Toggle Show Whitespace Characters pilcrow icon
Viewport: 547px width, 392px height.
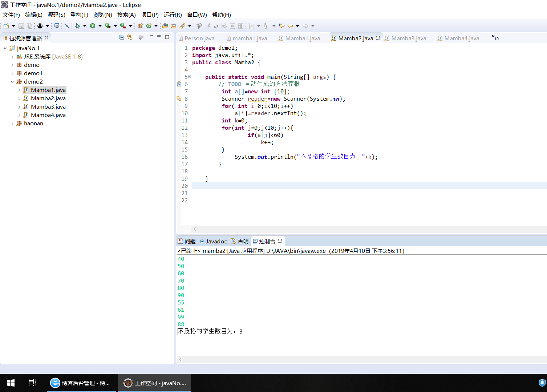[x=241, y=26]
